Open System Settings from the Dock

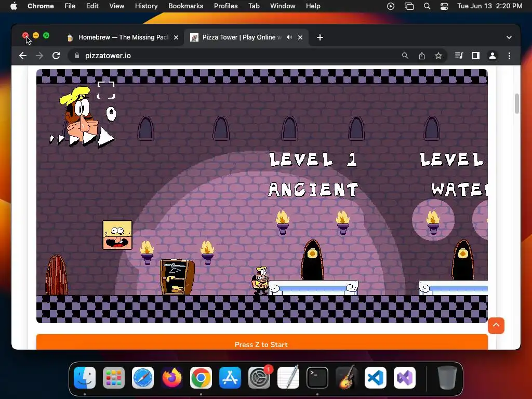259,378
